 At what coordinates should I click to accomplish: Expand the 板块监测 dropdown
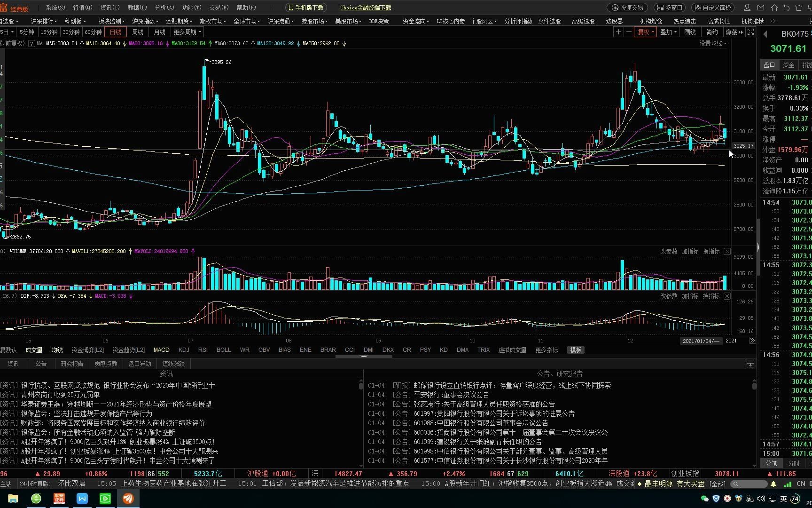[111, 21]
